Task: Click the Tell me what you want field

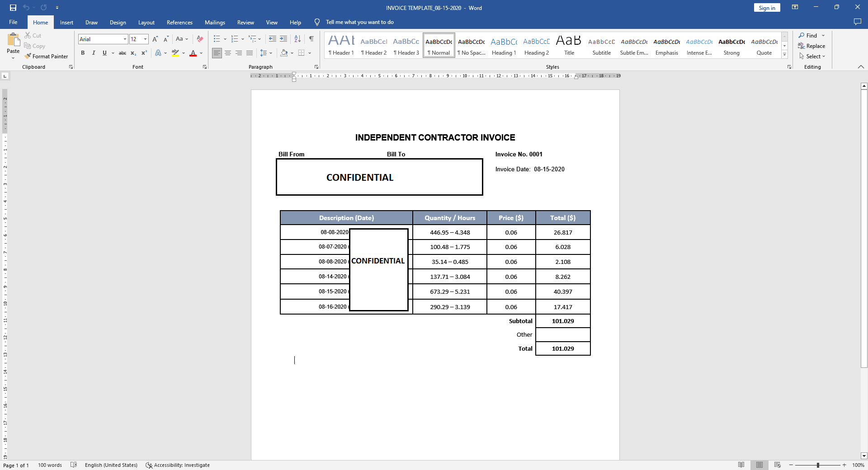Action: (360, 22)
